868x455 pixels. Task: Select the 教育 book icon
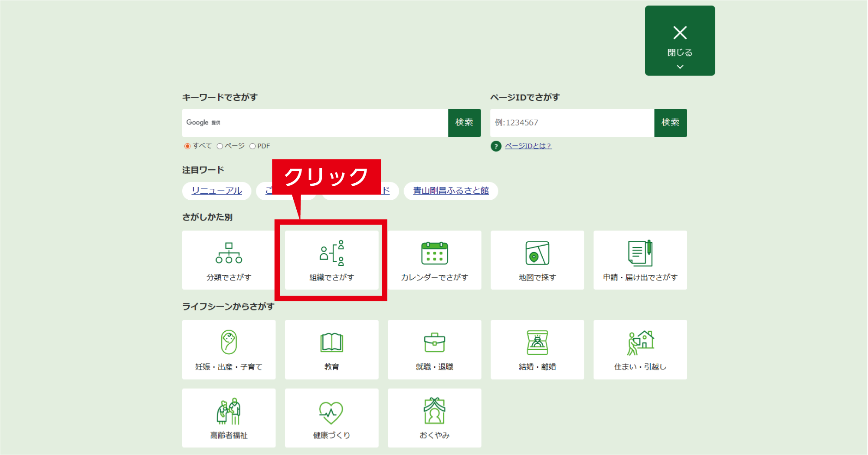(x=331, y=349)
